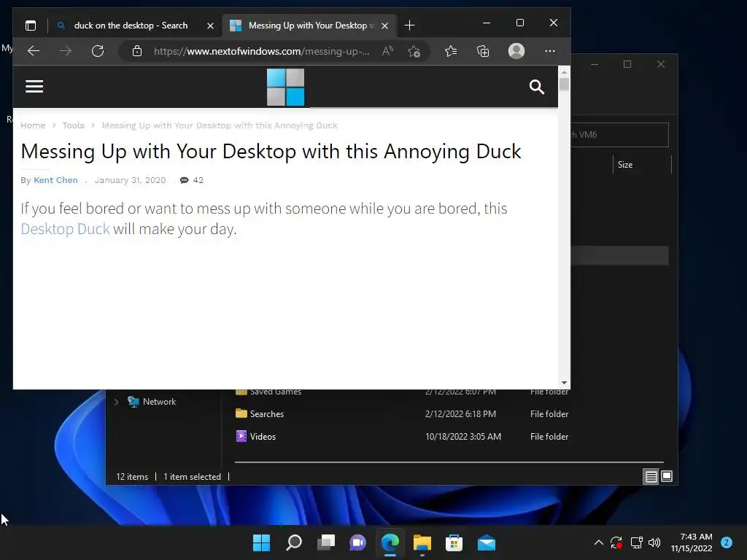
Task: Go to Home breadcrumb link
Action: 33,125
